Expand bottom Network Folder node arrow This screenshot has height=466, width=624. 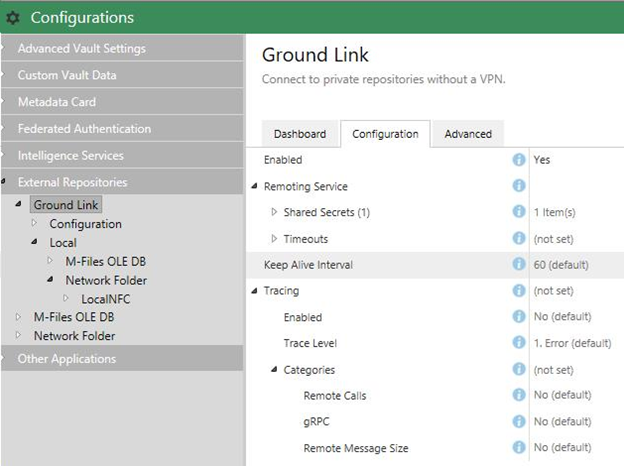pyautogui.click(x=18, y=335)
